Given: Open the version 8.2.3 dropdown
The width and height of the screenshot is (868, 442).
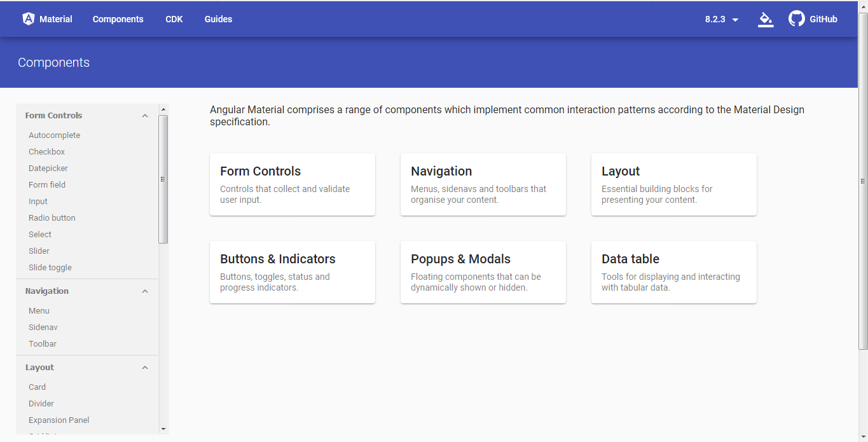Looking at the screenshot, I should [720, 19].
